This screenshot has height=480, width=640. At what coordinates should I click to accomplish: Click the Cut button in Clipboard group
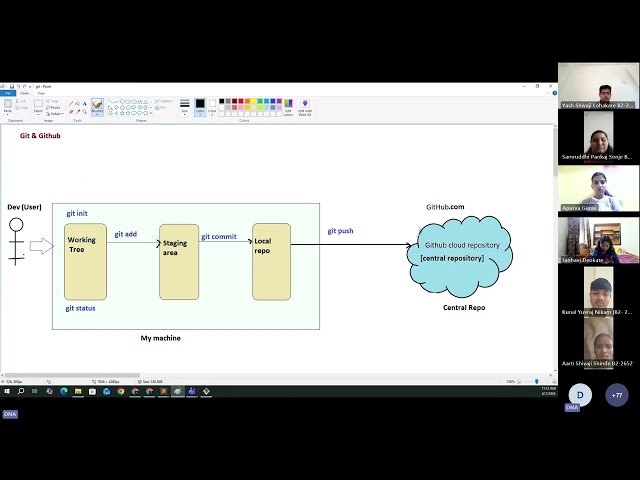tap(21, 101)
